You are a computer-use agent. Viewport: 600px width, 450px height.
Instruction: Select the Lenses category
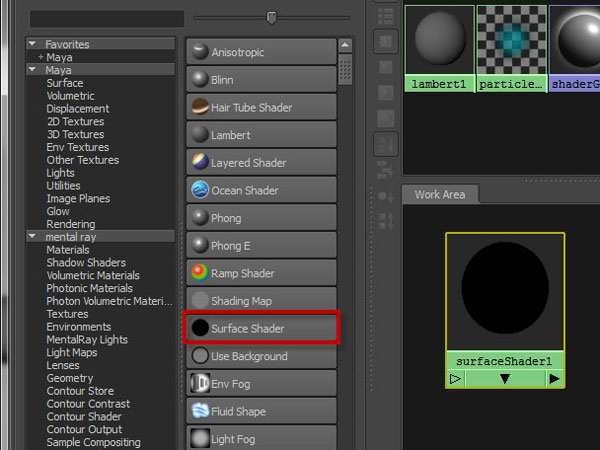63,365
